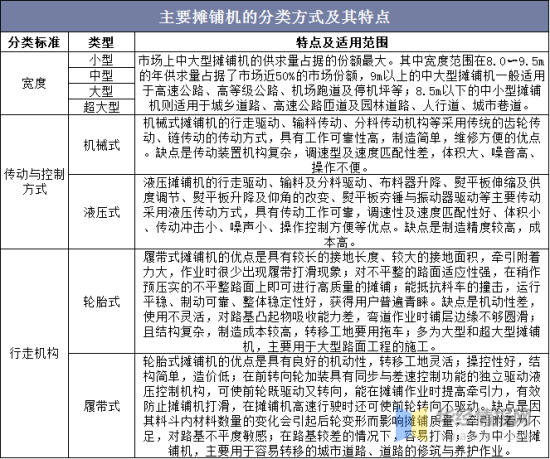Click the 轮胎式 type cell

coord(101,301)
